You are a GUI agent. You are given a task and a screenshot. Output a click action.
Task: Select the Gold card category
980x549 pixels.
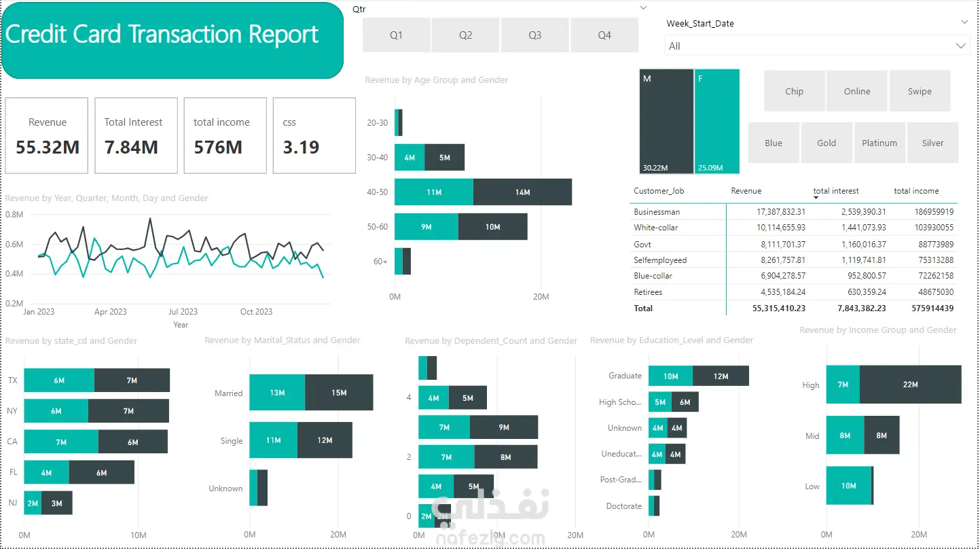pyautogui.click(x=827, y=143)
